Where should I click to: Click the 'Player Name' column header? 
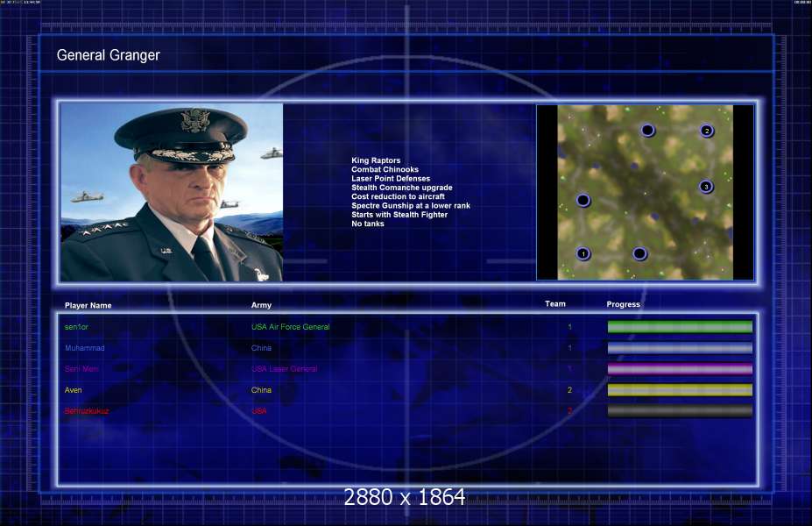(88, 305)
